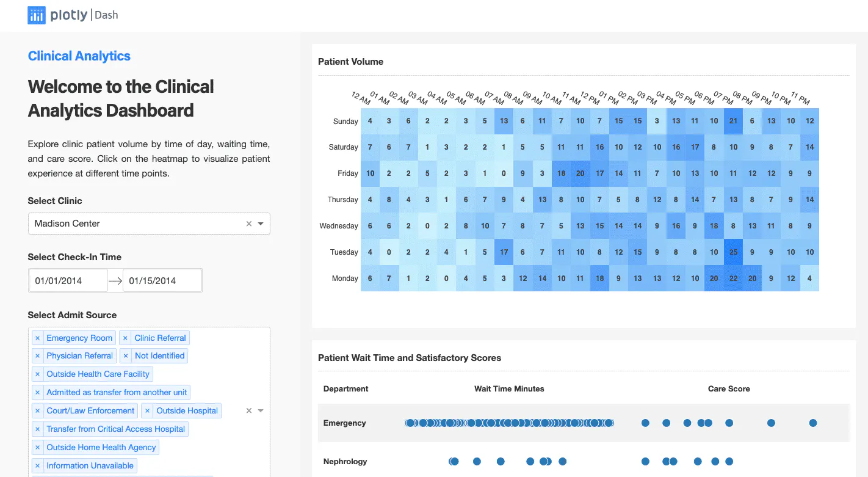Delete the Physician Referral tag
The image size is (868, 477).
pos(38,355)
